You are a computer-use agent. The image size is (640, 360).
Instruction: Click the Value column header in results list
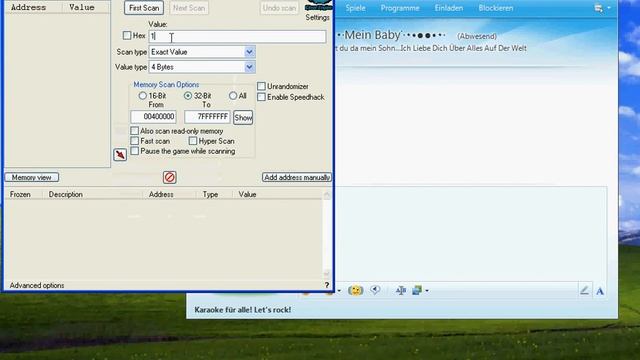pos(82,7)
